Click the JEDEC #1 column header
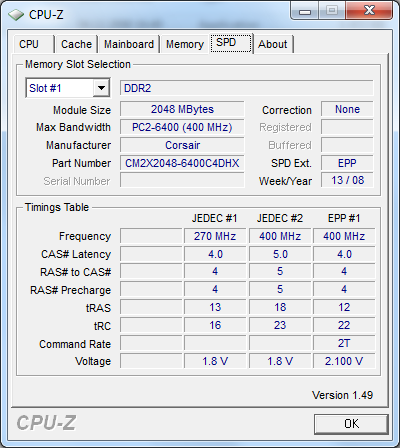This screenshot has height=448, width=400. (x=215, y=218)
